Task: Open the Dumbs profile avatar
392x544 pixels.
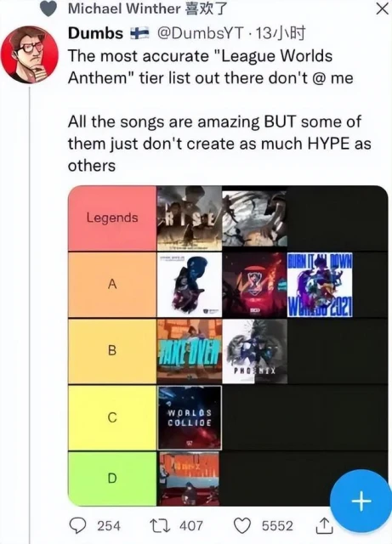Action: click(x=30, y=54)
